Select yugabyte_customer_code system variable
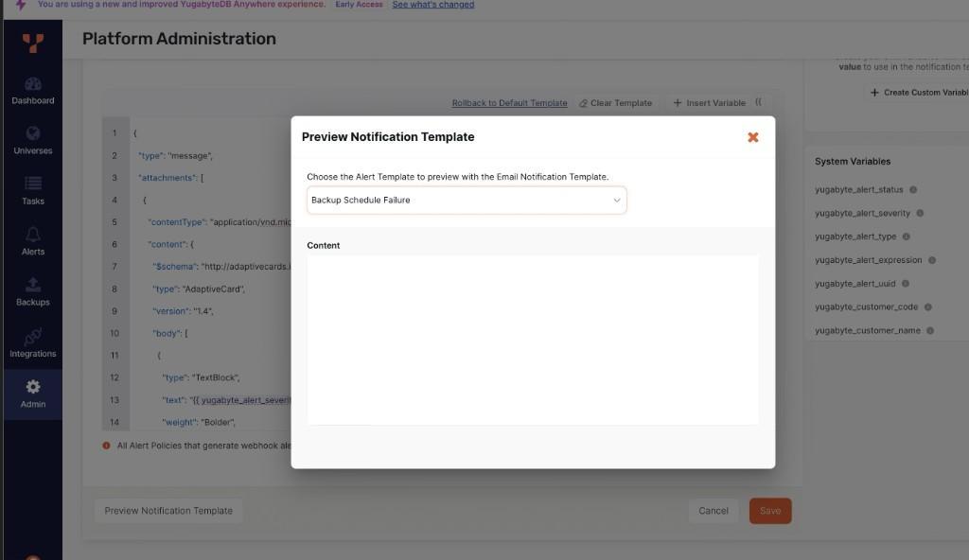 866,307
